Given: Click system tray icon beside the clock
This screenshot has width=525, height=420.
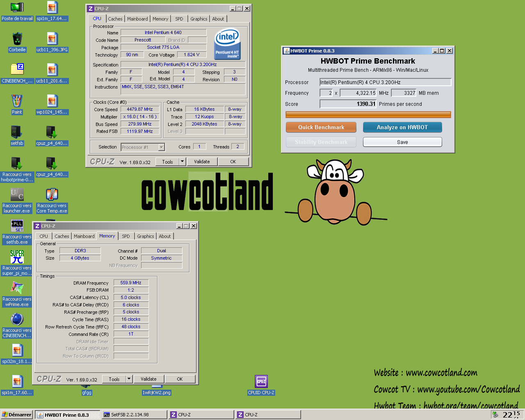Looking at the screenshot, I should tap(495, 415).
